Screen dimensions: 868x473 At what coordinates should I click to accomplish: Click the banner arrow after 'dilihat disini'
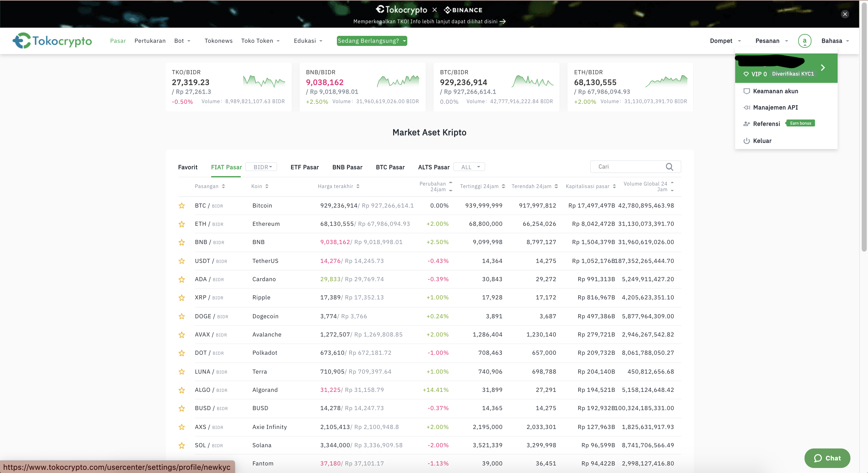click(x=503, y=21)
